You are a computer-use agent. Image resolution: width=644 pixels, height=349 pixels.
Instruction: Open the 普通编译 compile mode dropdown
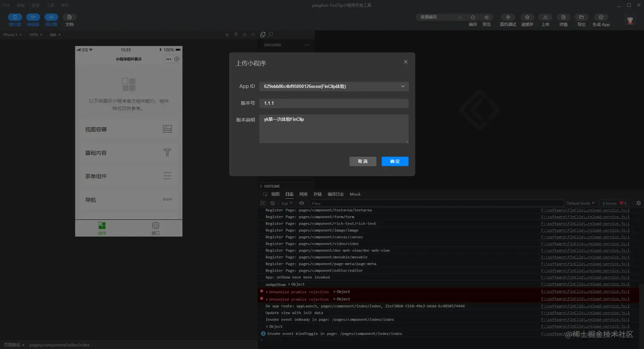pos(440,17)
